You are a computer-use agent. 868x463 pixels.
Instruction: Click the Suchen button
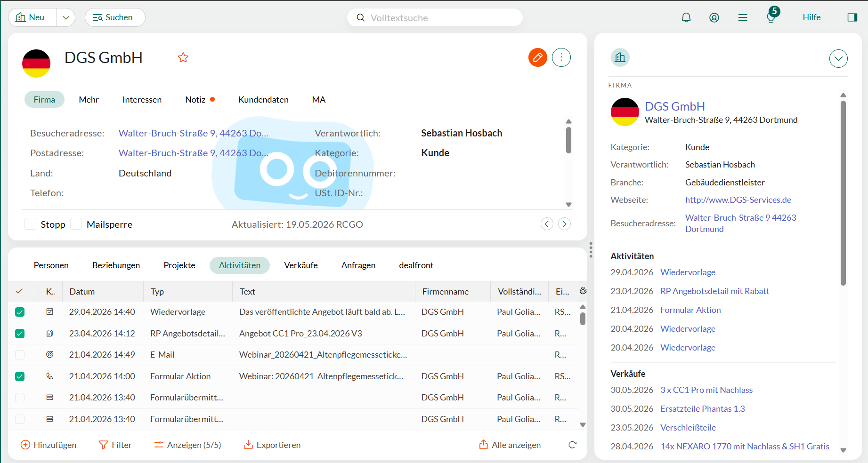[115, 17]
